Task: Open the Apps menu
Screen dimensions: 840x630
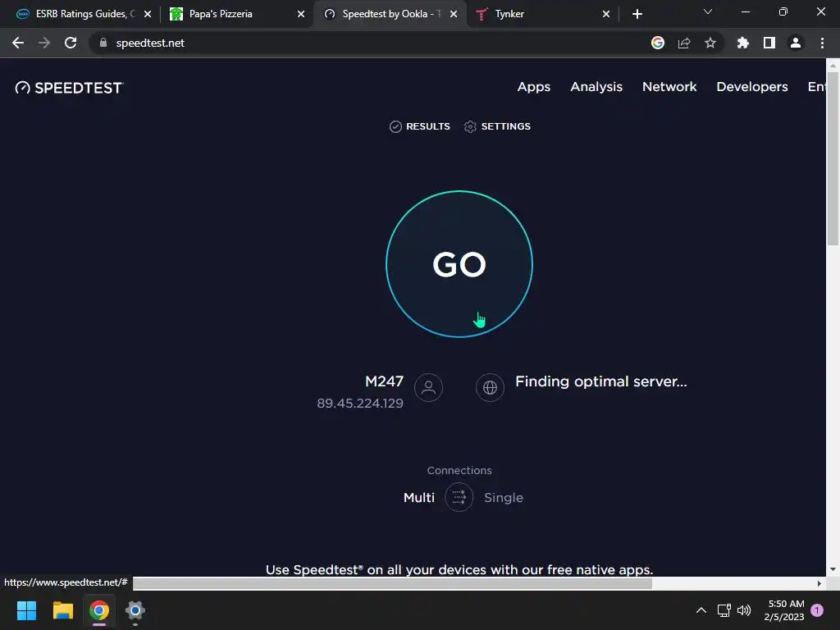Action: (x=533, y=87)
